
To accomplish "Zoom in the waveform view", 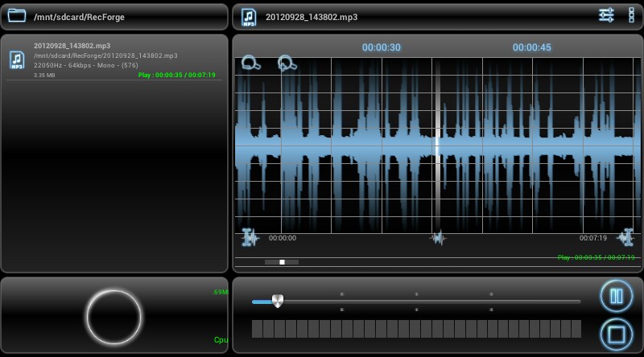I will pos(287,64).
